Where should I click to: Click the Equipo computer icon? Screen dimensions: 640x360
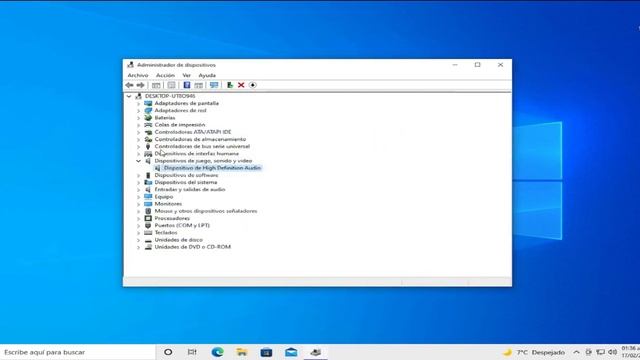(x=148, y=197)
